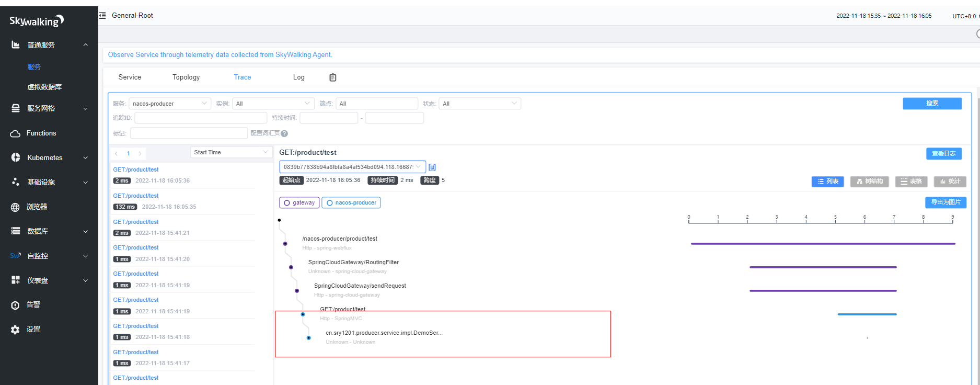The width and height of the screenshot is (980, 385).
Task: Select the Trace tab
Action: [x=243, y=77]
